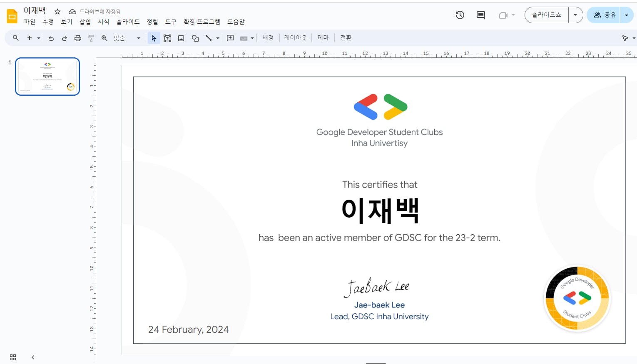637x364 pixels.
Task: Select the zoom magnifier tool
Action: pyautogui.click(x=105, y=38)
